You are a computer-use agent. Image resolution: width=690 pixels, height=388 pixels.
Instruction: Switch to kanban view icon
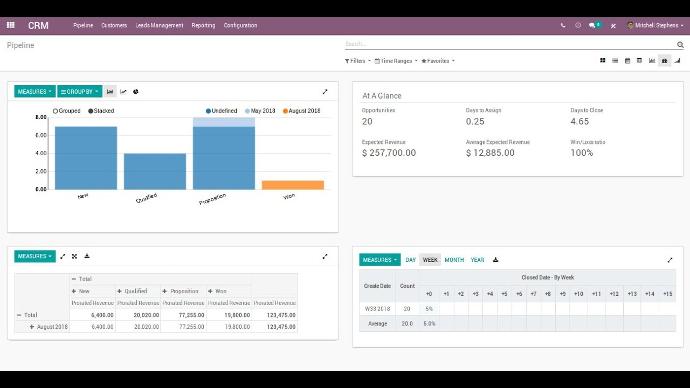click(x=602, y=61)
